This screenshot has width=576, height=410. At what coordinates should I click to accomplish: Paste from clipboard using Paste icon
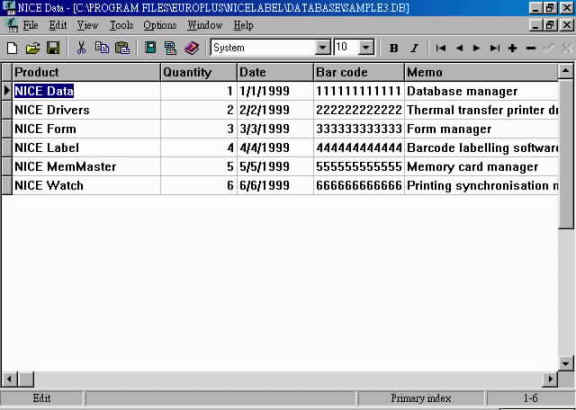(x=123, y=48)
